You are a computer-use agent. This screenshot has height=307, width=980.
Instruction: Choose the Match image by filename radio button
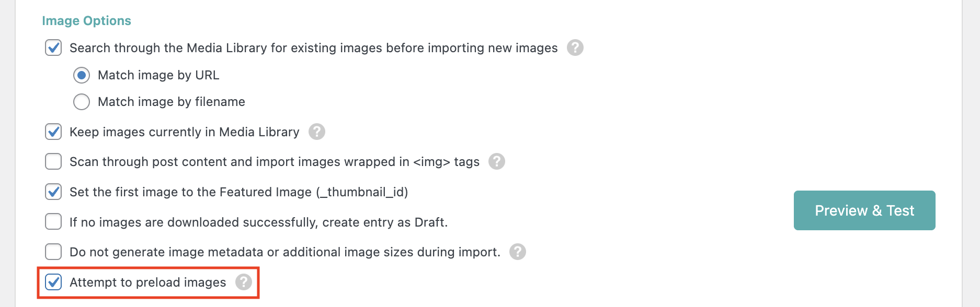(x=82, y=102)
